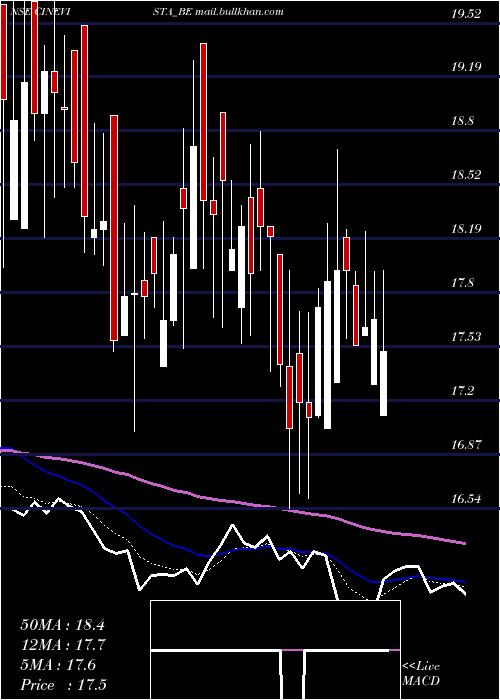The height and width of the screenshot is (700, 500).
Task: Click the 18.19 price axis label
Action: 467,229
